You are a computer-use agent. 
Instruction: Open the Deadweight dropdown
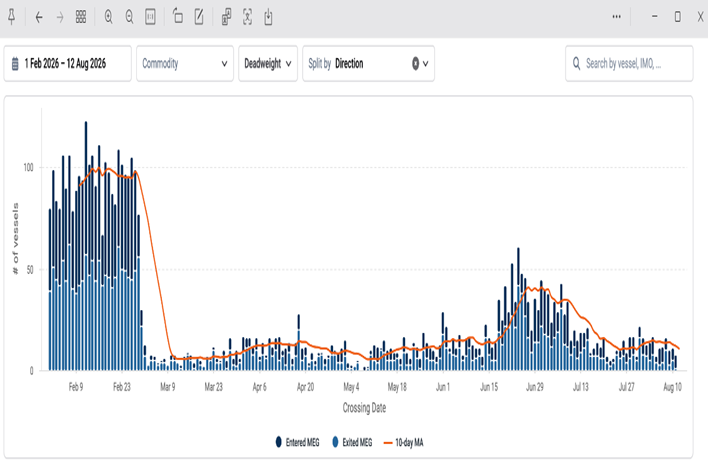[268, 64]
